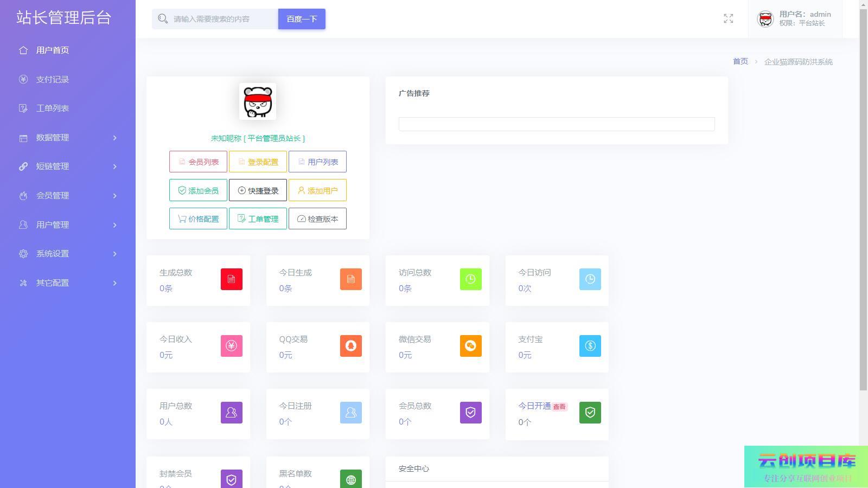Image resolution: width=868 pixels, height=488 pixels.
Task: Click the green 今日开通 shield icon
Action: [590, 413]
